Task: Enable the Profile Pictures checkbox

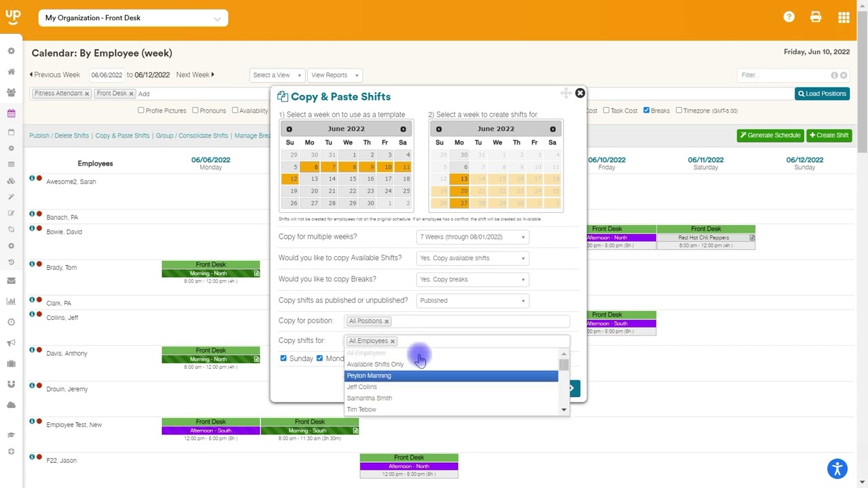Action: [x=141, y=110]
